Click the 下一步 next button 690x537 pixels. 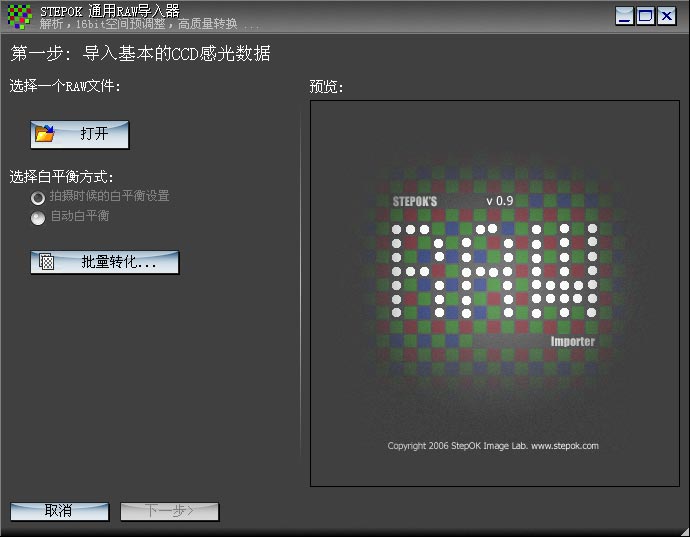169,511
